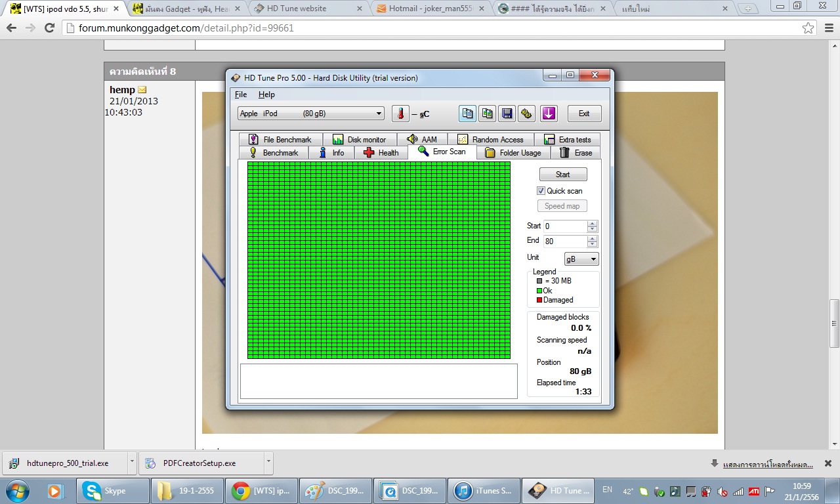Click the copy screenshot to clipboard icon

coord(487,114)
